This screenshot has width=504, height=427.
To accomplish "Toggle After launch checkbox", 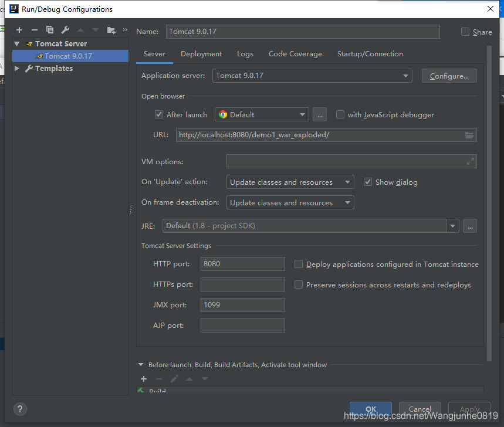I will tap(159, 114).
